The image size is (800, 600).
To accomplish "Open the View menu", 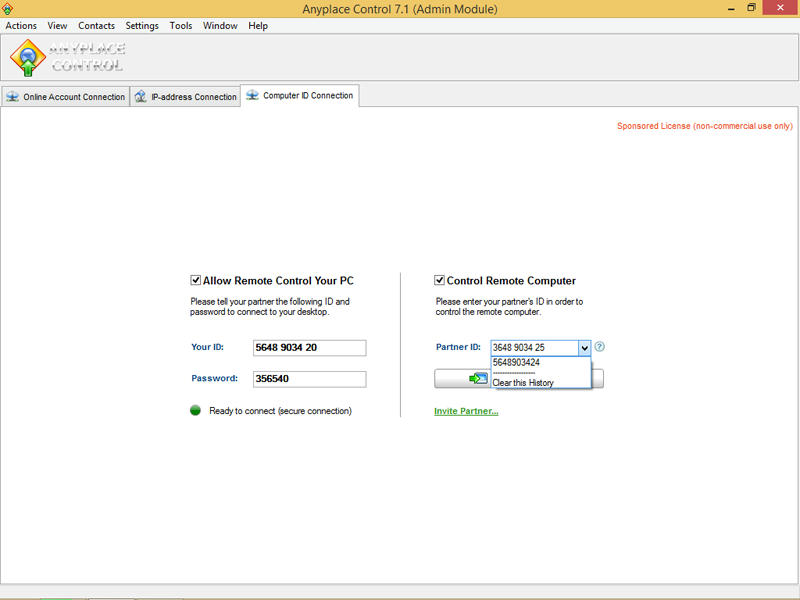I will [x=57, y=26].
